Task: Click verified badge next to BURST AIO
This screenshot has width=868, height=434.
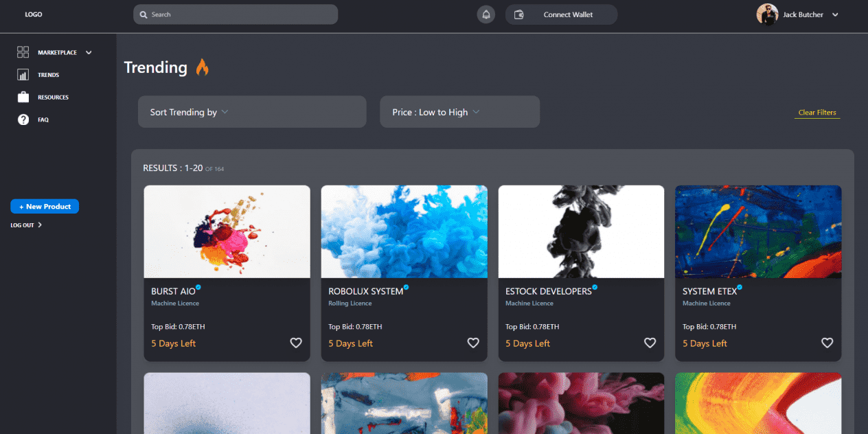Action: tap(198, 288)
